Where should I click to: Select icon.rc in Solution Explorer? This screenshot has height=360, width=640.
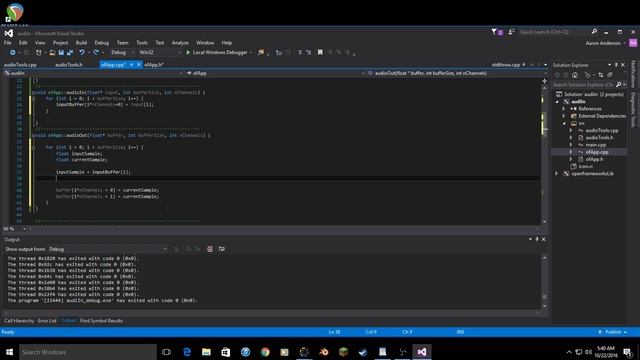click(x=585, y=167)
